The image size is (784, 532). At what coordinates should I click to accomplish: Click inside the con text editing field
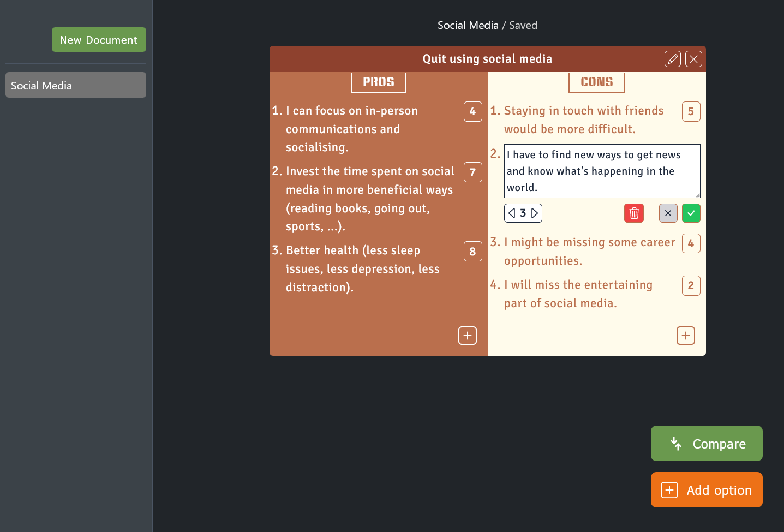coord(601,171)
